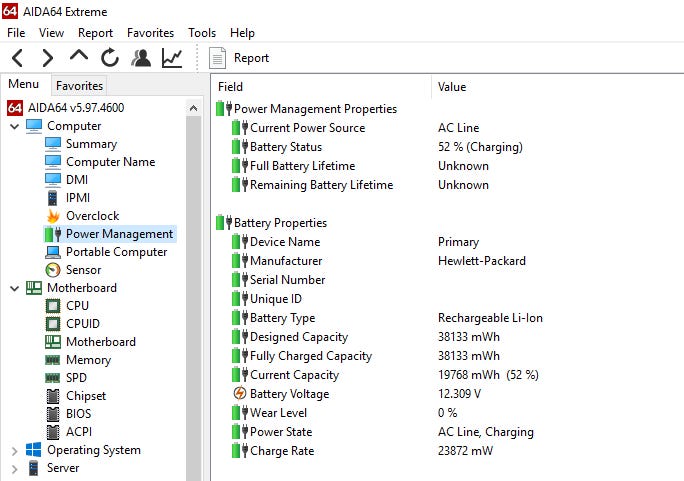Click the Report button in the toolbar

[240, 58]
